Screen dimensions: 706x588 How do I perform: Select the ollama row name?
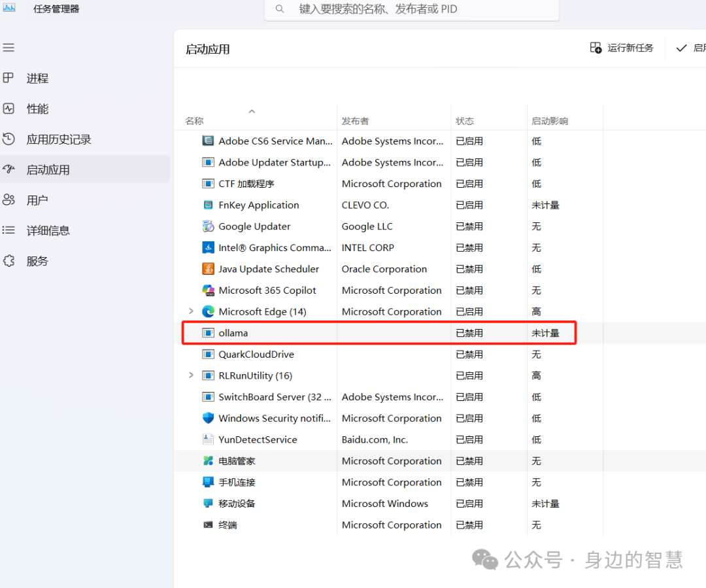(x=233, y=333)
